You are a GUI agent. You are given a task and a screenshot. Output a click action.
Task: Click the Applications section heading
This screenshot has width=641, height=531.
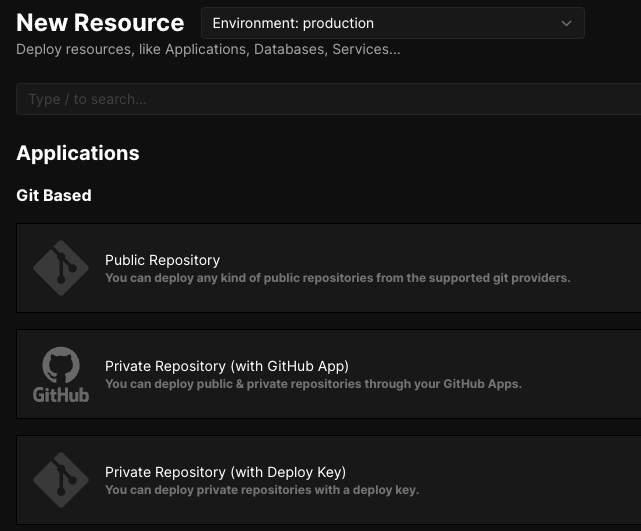point(78,153)
